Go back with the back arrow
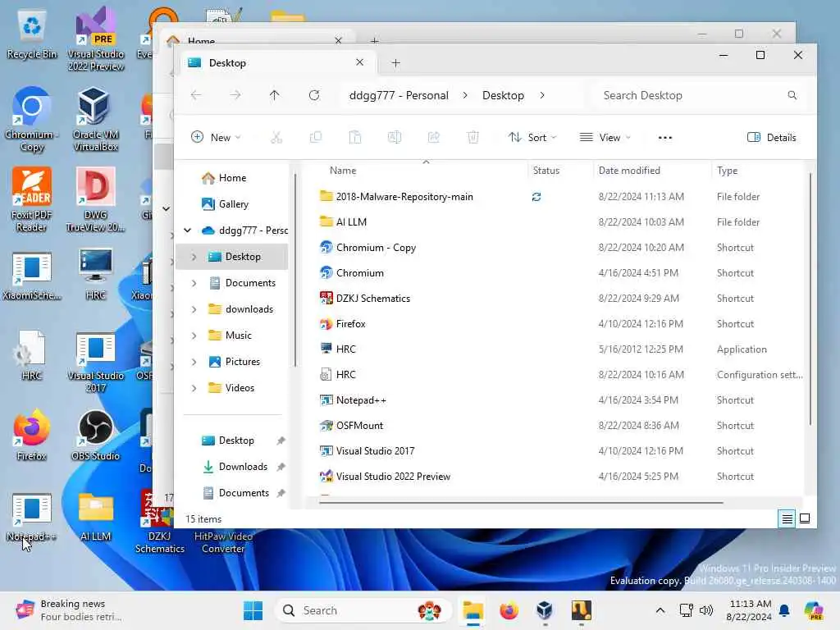 pyautogui.click(x=196, y=95)
